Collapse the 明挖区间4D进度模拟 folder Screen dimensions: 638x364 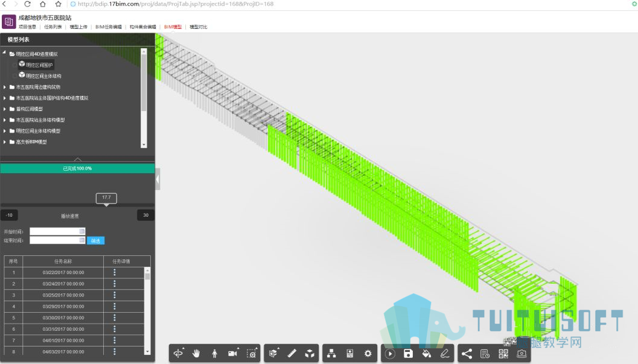tap(4, 53)
